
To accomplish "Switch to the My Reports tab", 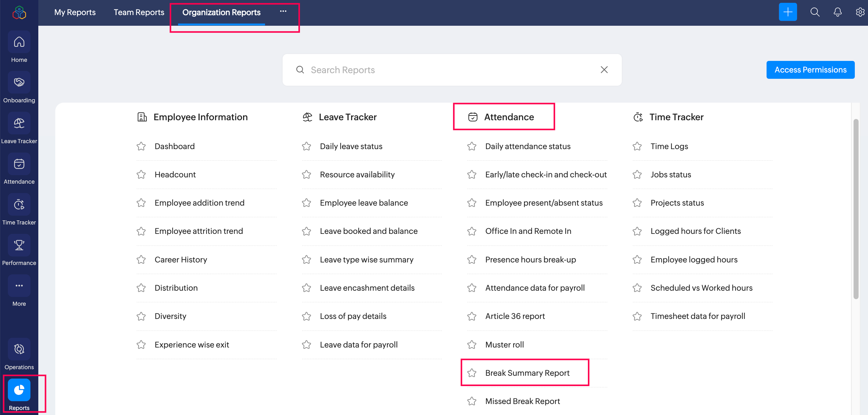I will click(x=75, y=13).
